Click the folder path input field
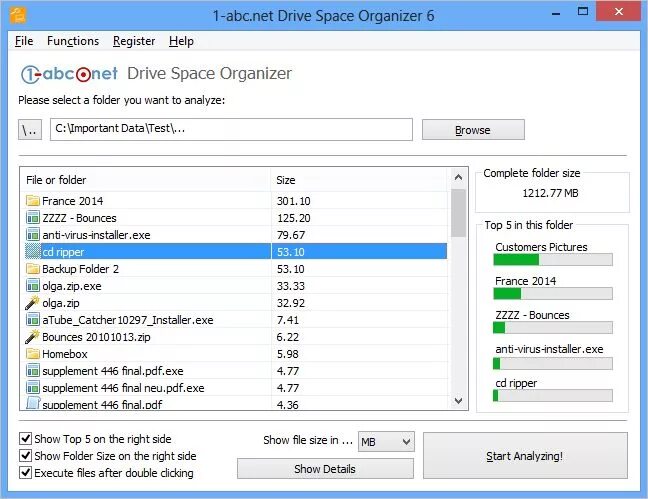Image resolution: width=648 pixels, height=499 pixels. pyautogui.click(x=231, y=129)
